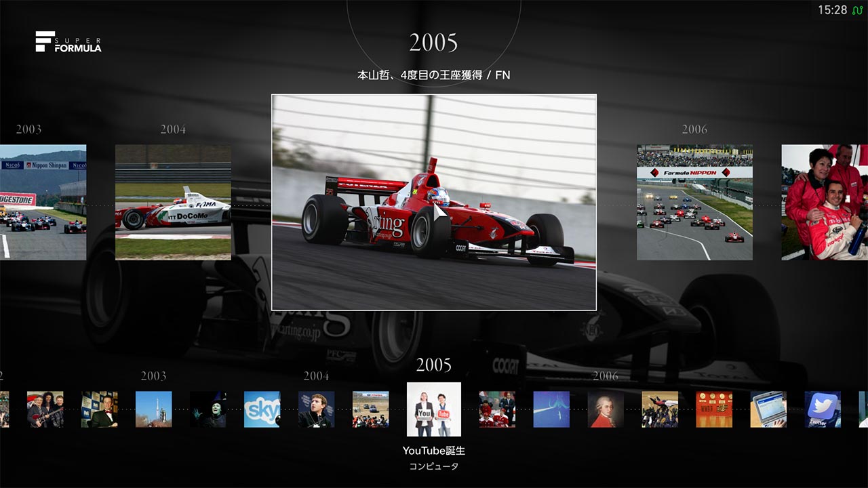
Task: Select the rocket launch thumbnail
Action: (x=153, y=409)
